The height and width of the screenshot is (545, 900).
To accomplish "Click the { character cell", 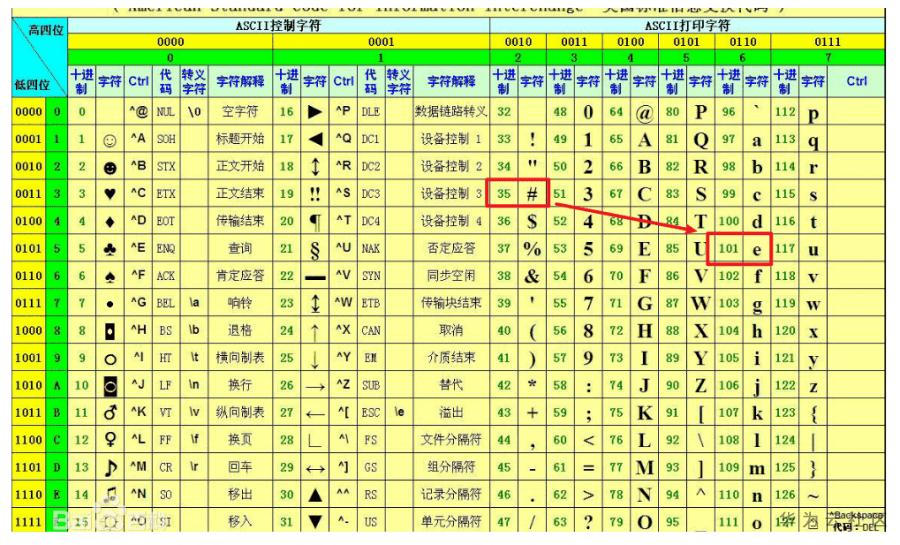I will 813,412.
